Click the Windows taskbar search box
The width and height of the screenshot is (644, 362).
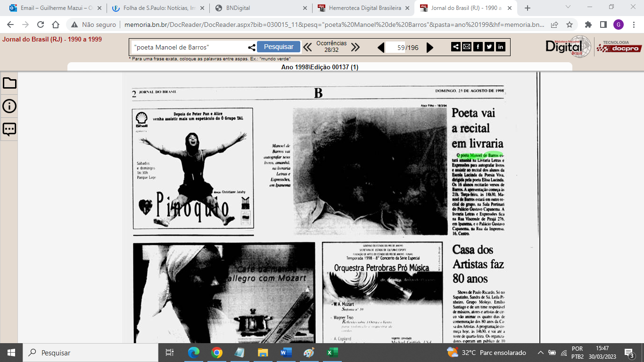pyautogui.click(x=91, y=353)
